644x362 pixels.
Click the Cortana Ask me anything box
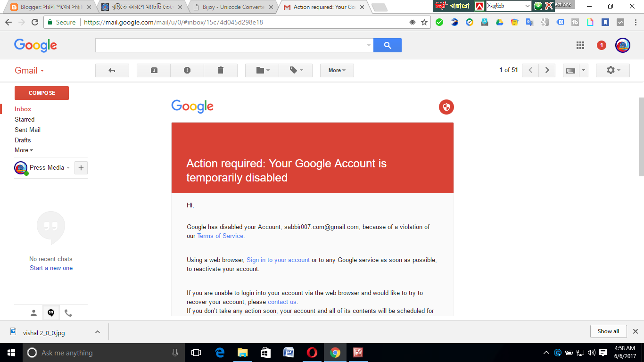104,353
